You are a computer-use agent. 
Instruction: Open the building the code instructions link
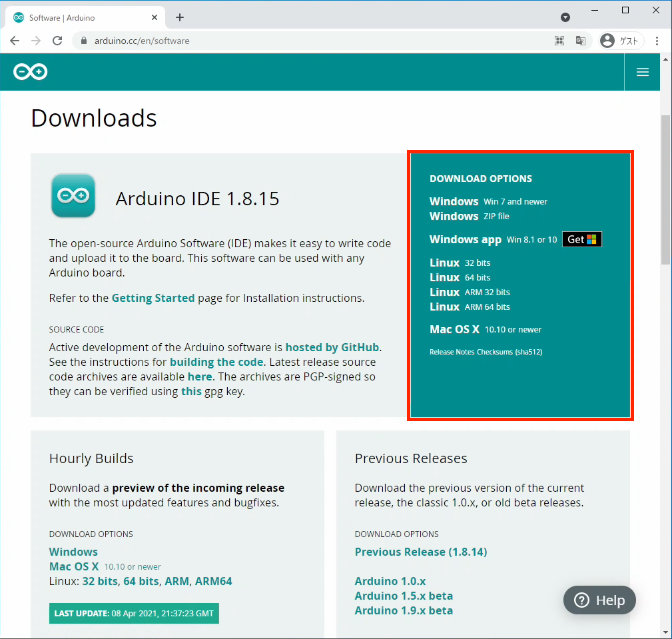tap(216, 362)
